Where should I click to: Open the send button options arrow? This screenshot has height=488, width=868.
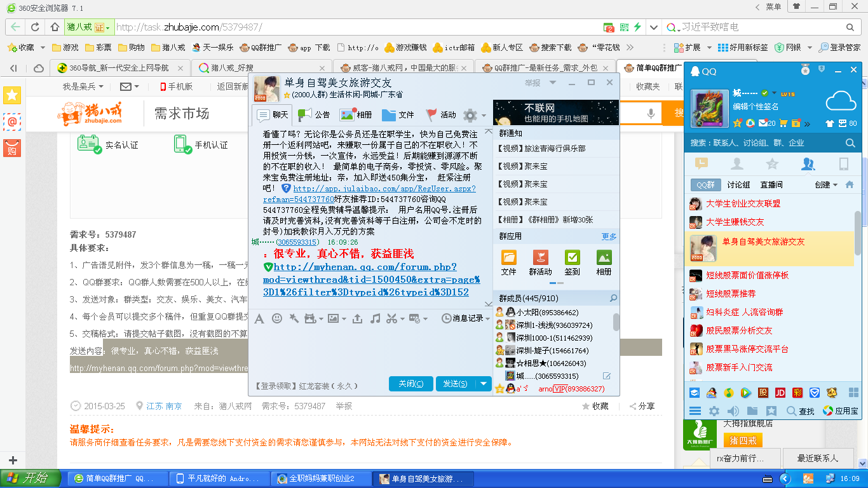(485, 383)
